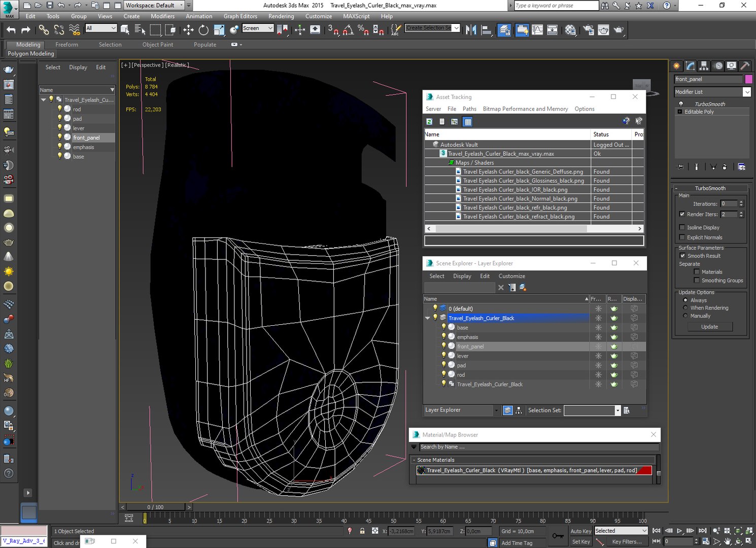
Task: Click the Key Filters button
Action: (627, 542)
